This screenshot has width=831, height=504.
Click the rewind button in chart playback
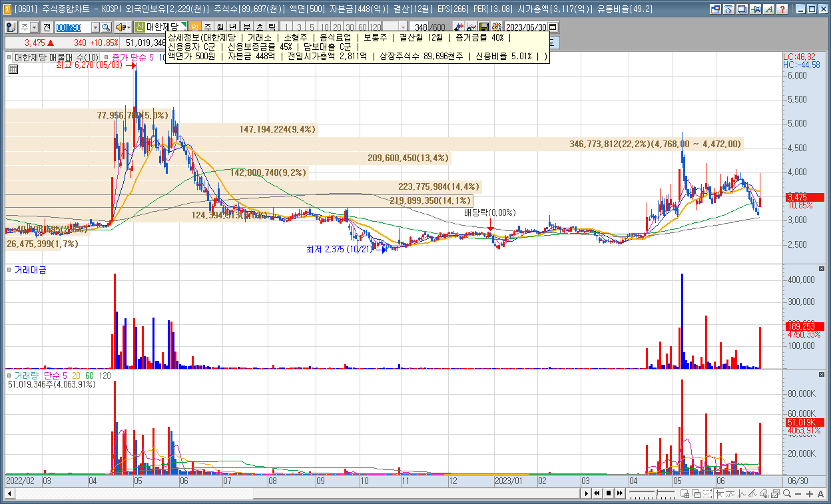[597, 493]
